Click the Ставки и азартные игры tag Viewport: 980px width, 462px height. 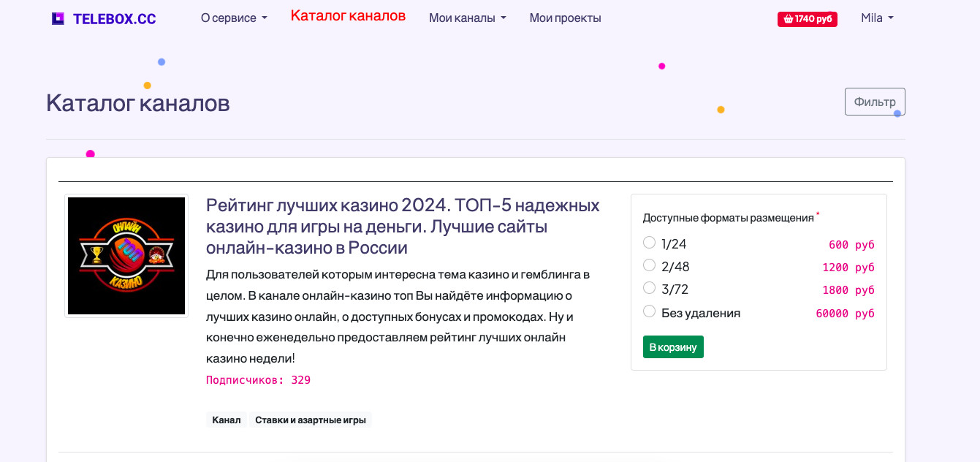coord(311,420)
